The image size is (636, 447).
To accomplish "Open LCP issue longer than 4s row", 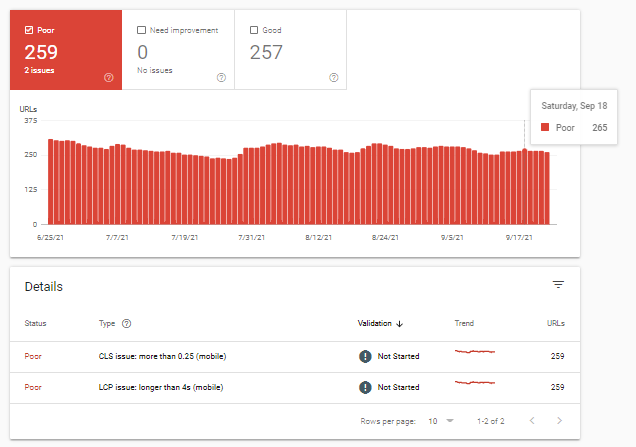I will [295, 388].
